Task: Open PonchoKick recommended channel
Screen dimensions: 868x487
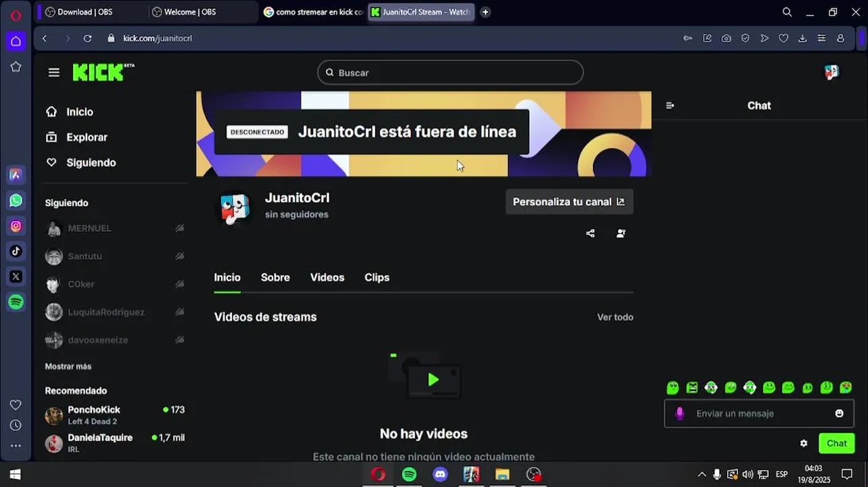Action: (x=114, y=415)
